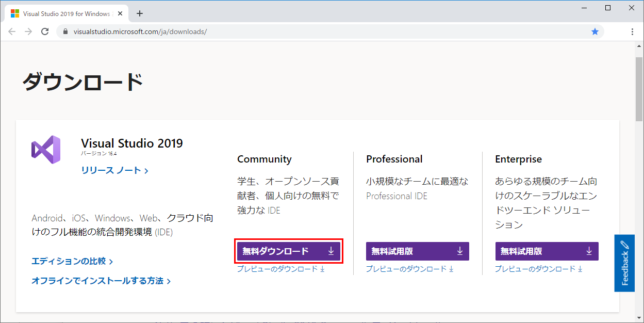Click download arrow in Professional 無料試用版 button
This screenshot has height=323, width=644.
460,251
